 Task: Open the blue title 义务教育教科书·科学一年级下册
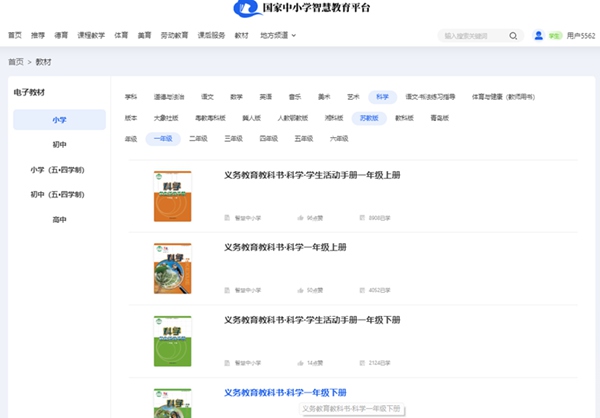point(285,393)
